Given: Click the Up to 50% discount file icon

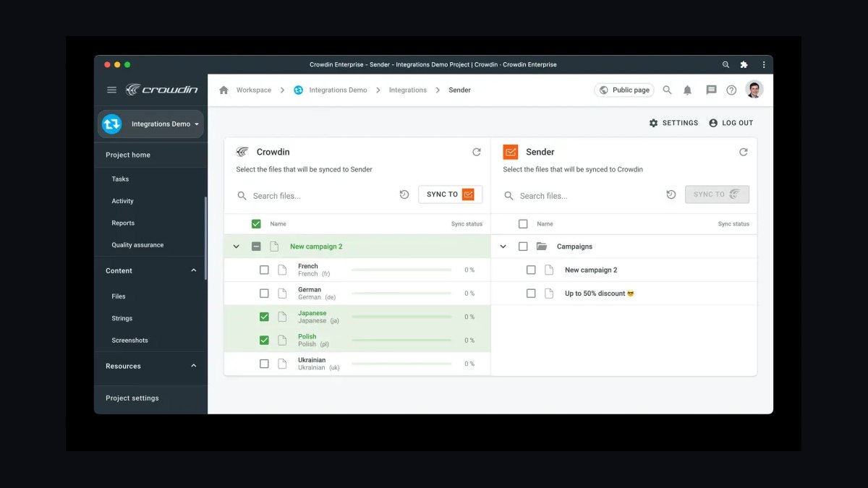Looking at the screenshot, I should 549,294.
